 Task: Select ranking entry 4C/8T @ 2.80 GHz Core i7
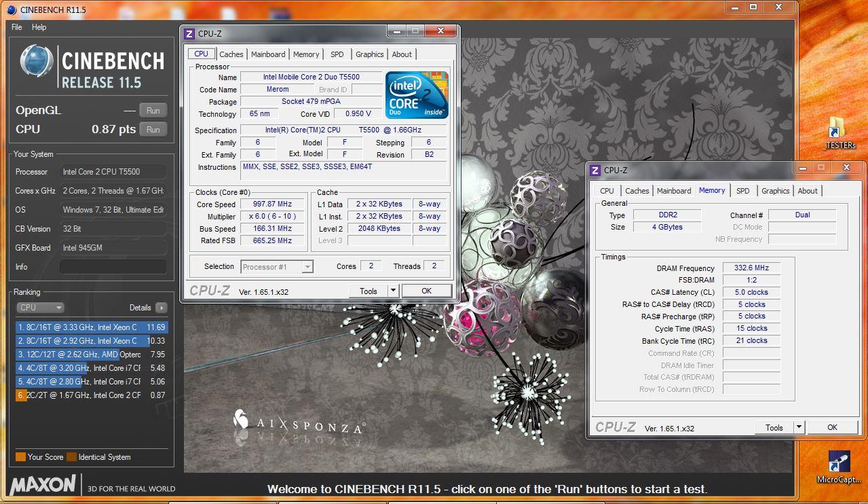91,381
